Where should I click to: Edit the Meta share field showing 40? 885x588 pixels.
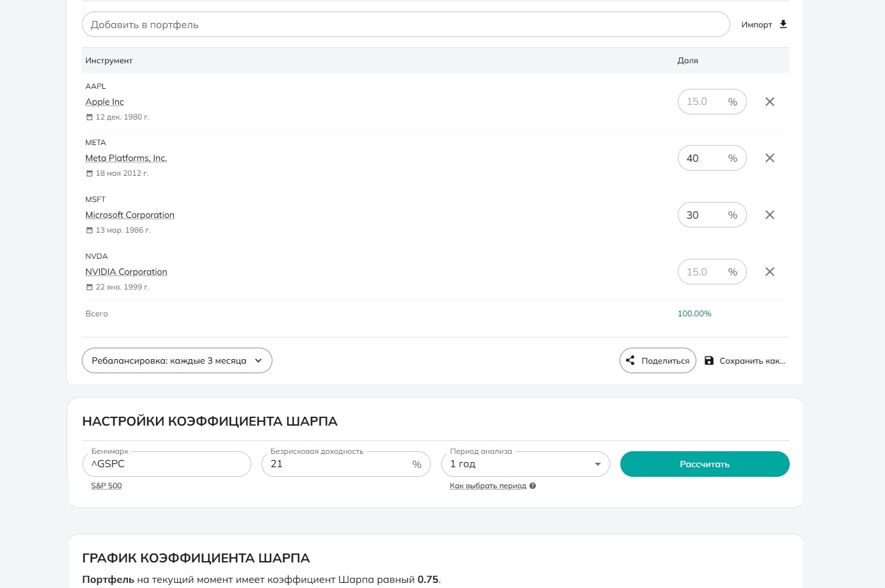tap(712, 158)
